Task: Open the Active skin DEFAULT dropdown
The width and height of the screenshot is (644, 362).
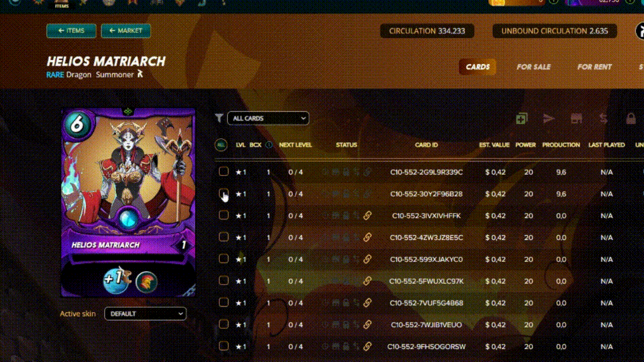Action: (x=145, y=314)
